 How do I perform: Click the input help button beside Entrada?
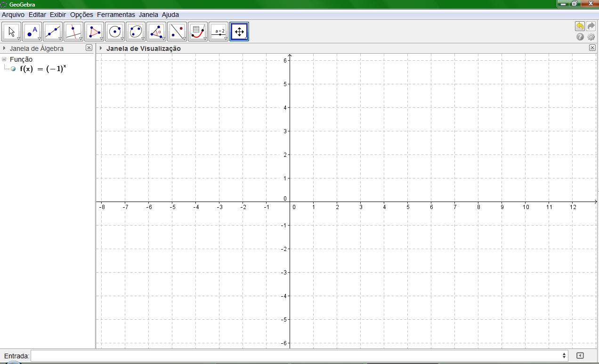pos(580,356)
